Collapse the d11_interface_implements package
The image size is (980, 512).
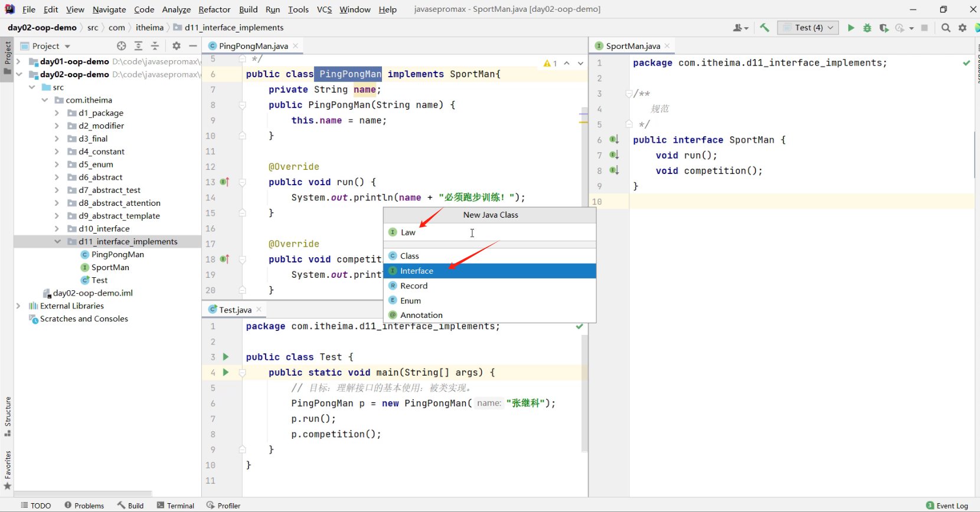57,242
